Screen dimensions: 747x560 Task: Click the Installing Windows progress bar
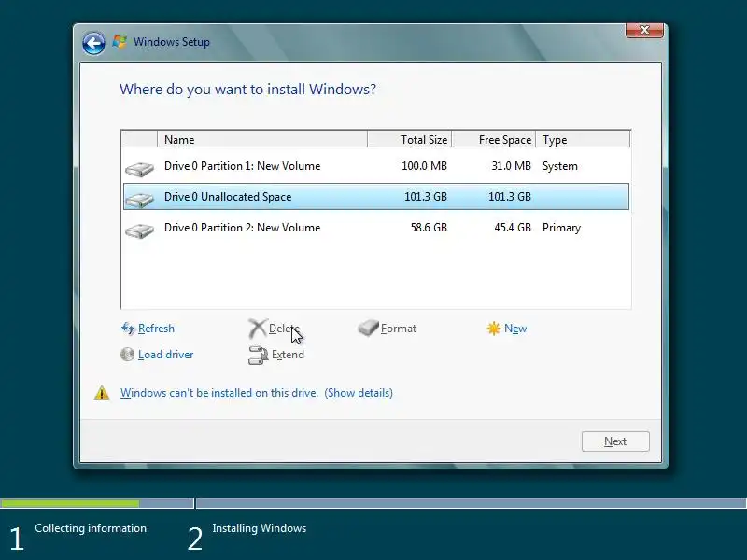[472, 503]
